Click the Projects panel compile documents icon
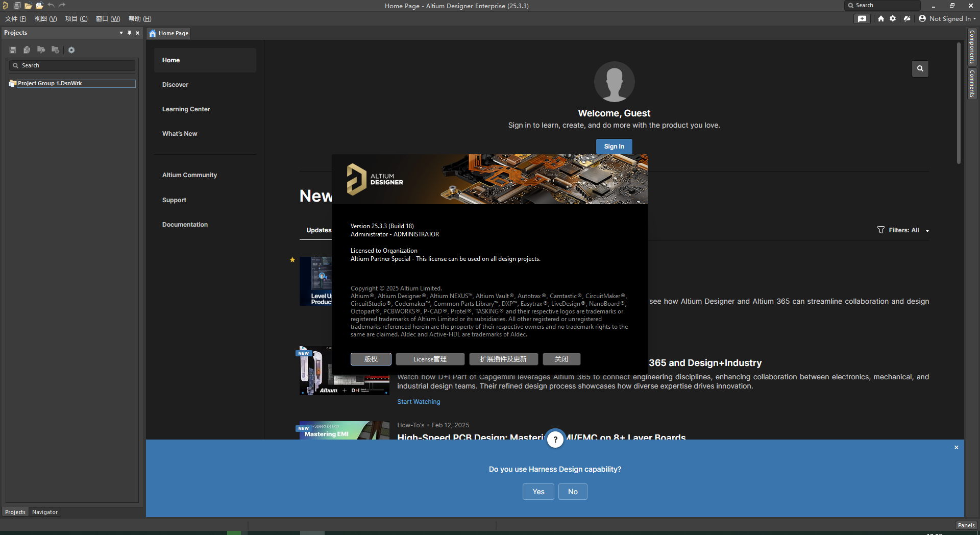980x535 pixels. pyautogui.click(x=27, y=50)
